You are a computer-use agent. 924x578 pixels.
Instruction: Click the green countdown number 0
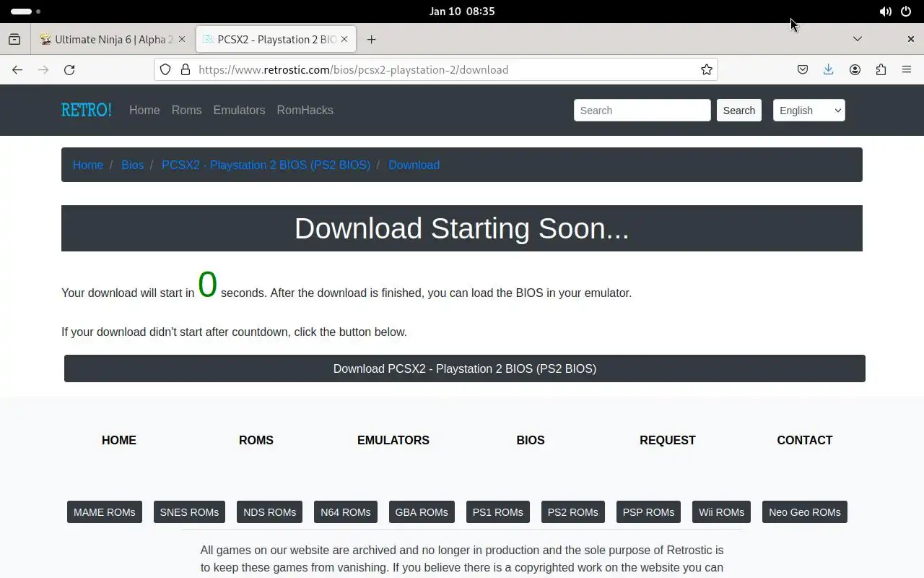207,285
